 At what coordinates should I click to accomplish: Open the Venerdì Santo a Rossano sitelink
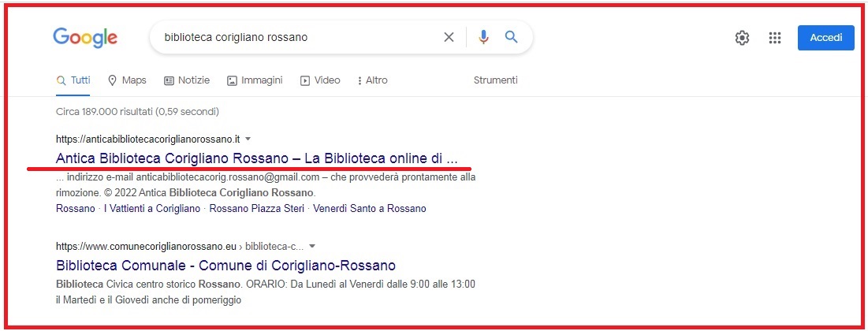pyautogui.click(x=370, y=209)
